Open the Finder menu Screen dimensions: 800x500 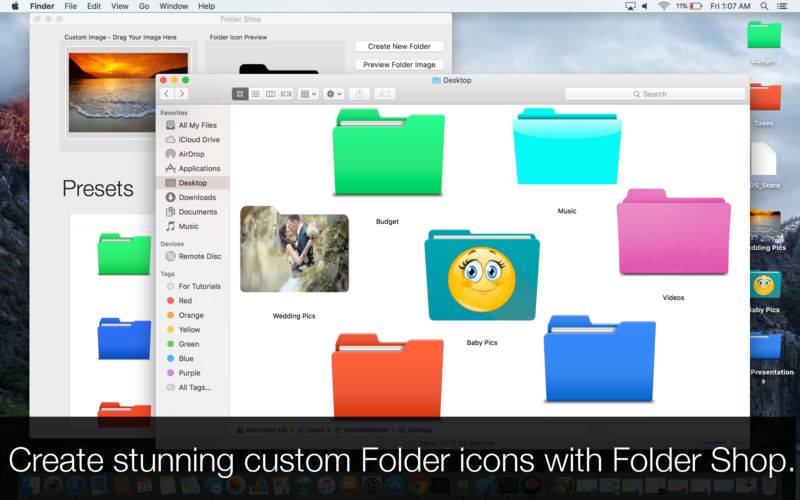(x=42, y=6)
